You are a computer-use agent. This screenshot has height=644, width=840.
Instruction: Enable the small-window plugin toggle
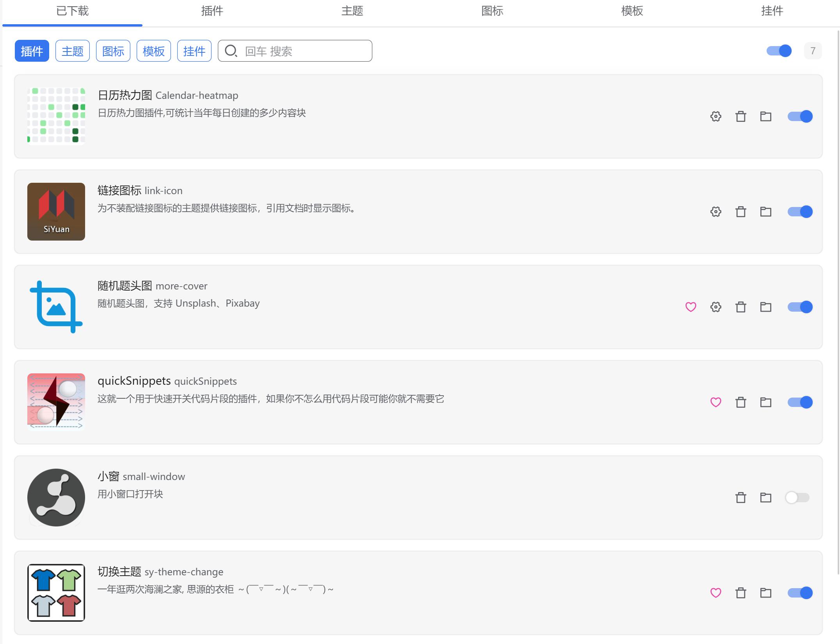(797, 498)
